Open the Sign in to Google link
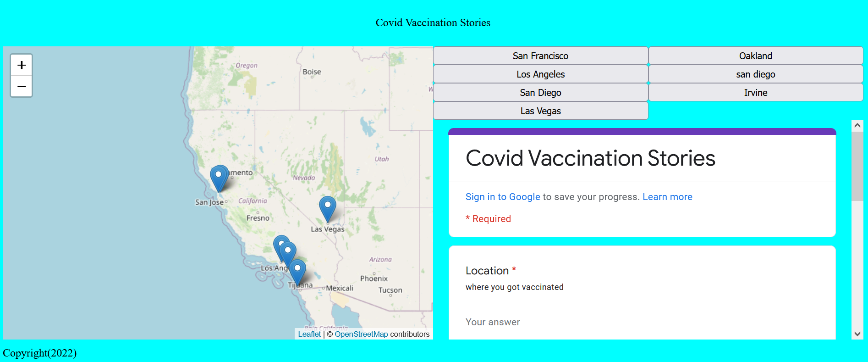Image resolution: width=868 pixels, height=362 pixels. [x=503, y=197]
